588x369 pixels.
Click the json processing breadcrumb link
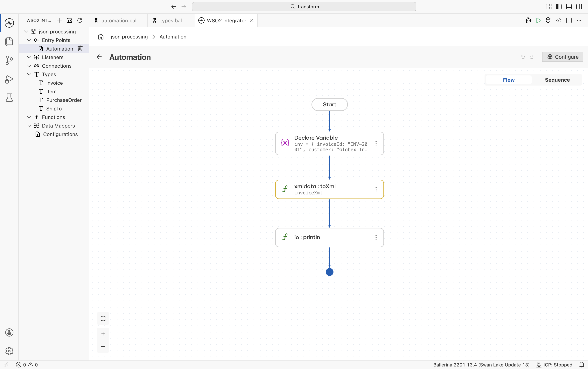(129, 37)
